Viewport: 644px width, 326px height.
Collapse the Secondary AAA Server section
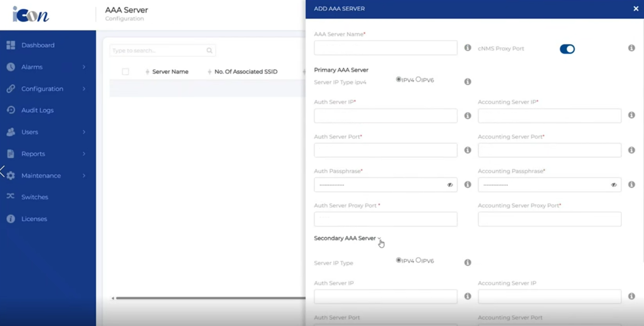pos(379,238)
